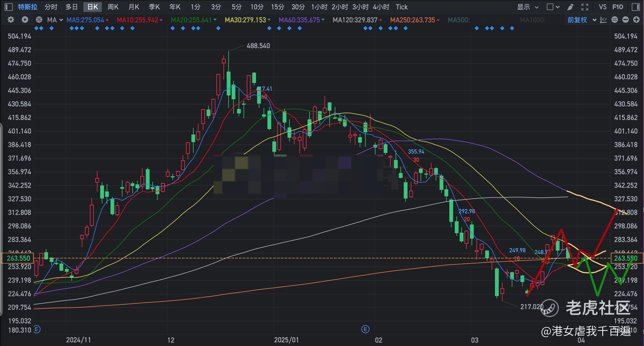Viewport: 644px width, 346px height.
Task: Switch to 年K yearly chart
Action: click(175, 7)
